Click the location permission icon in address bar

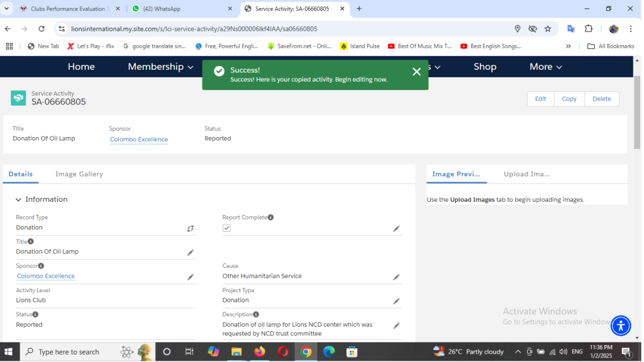tap(518, 29)
